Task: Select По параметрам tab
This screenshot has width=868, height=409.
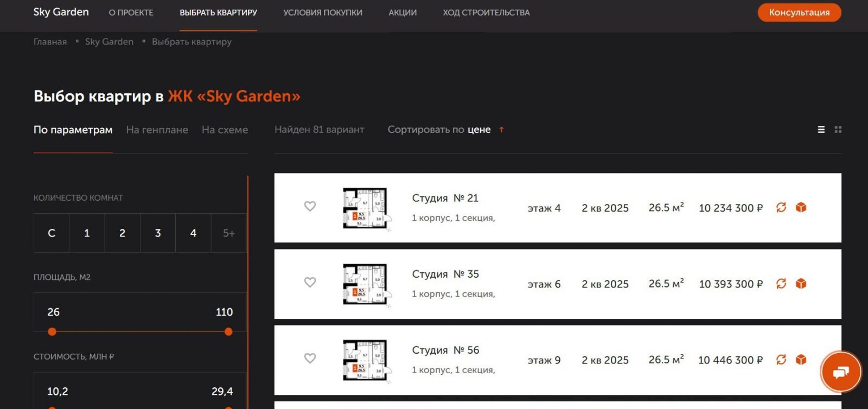Action: [x=73, y=130]
